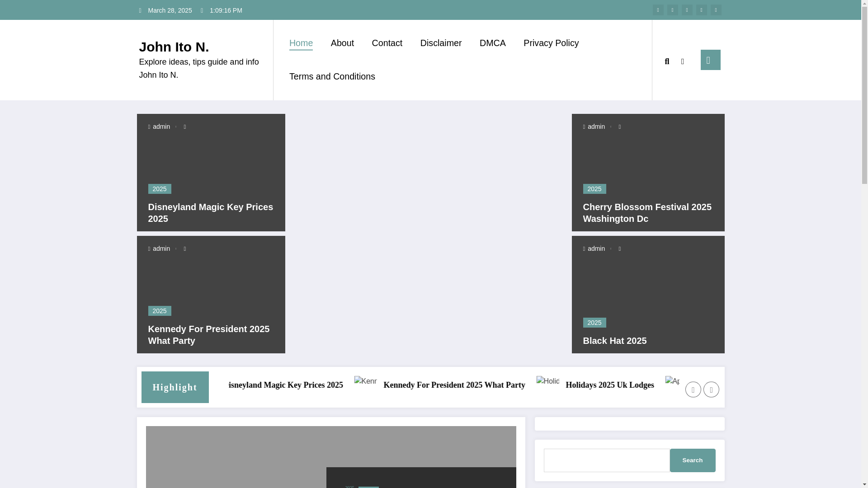Click date icon on Kennedy For President card
This screenshot has height=488, width=868.
pyautogui.click(x=185, y=249)
